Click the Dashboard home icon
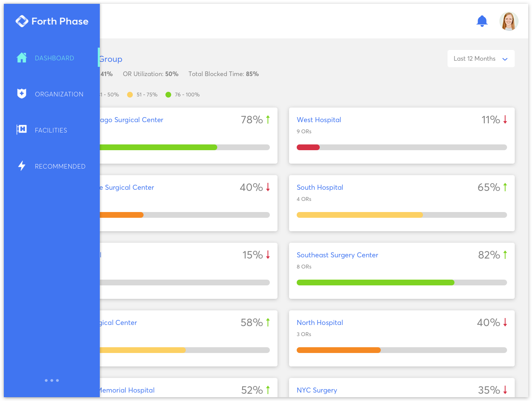The width and height of the screenshot is (532, 401). (22, 58)
